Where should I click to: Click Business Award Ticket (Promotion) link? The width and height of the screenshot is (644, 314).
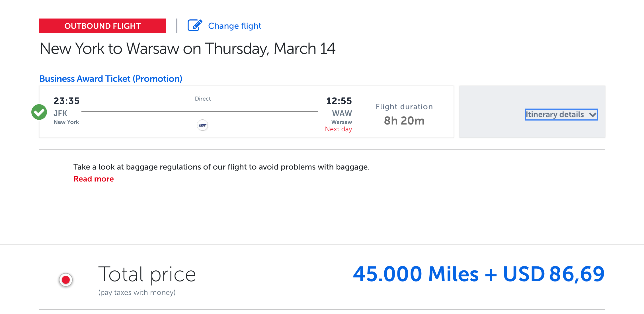pyautogui.click(x=111, y=79)
